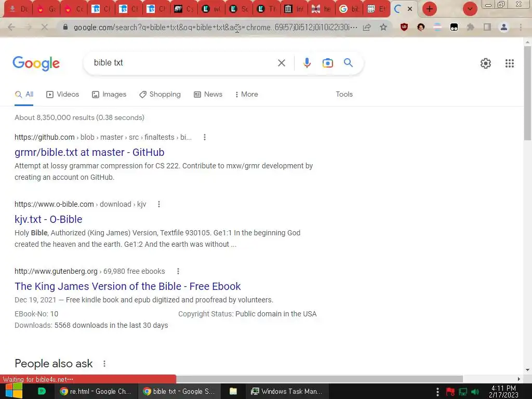This screenshot has height=399, width=532.
Task: Open Windows Task Manager from taskbar
Action: coord(287,392)
